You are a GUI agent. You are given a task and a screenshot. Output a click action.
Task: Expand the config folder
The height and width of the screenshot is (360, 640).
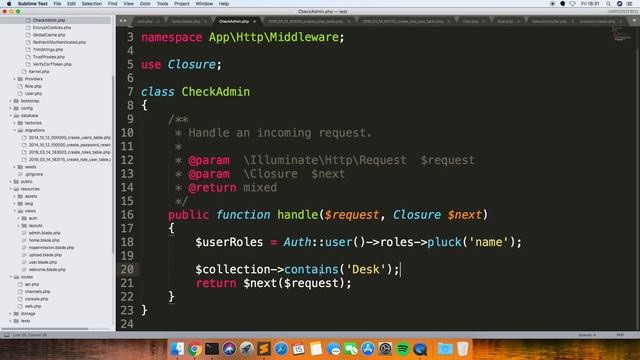tap(11, 108)
